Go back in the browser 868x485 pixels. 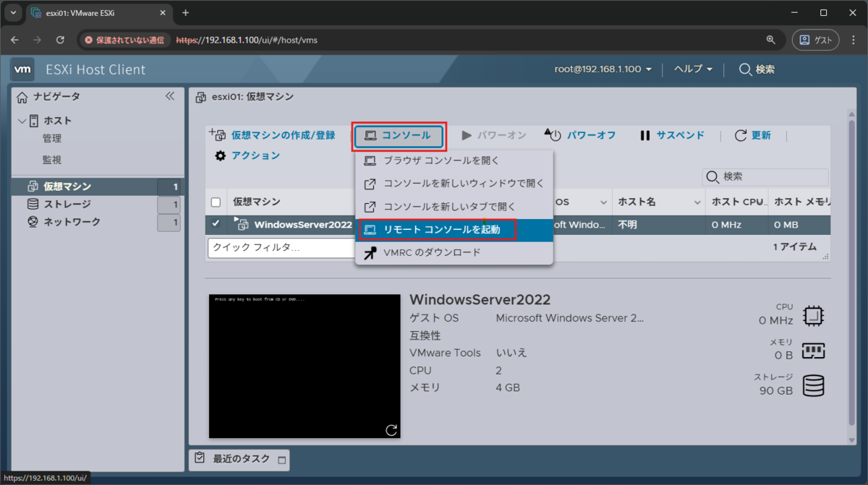[x=14, y=40]
